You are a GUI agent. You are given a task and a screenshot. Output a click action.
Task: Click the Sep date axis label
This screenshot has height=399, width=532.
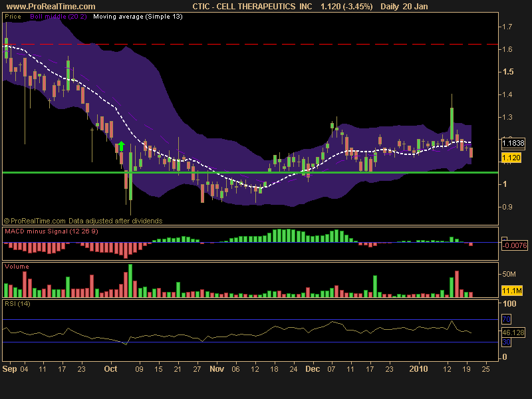(x=9, y=369)
